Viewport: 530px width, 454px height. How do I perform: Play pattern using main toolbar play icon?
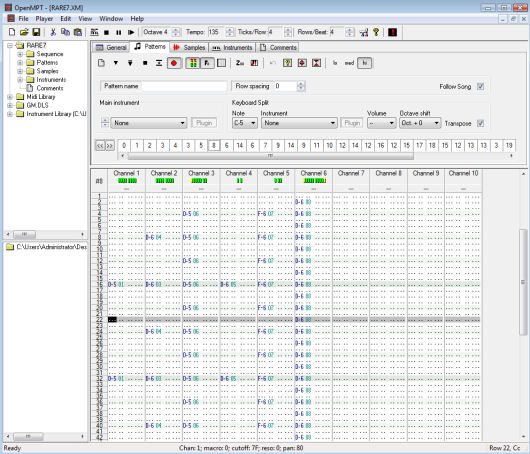[131, 32]
